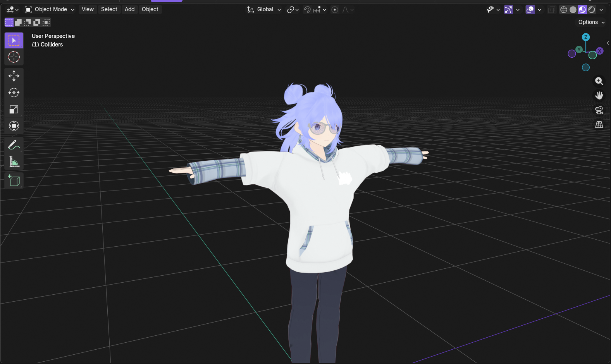Click the Z axis gizmo circle
The width and height of the screenshot is (611, 364).
tap(586, 37)
